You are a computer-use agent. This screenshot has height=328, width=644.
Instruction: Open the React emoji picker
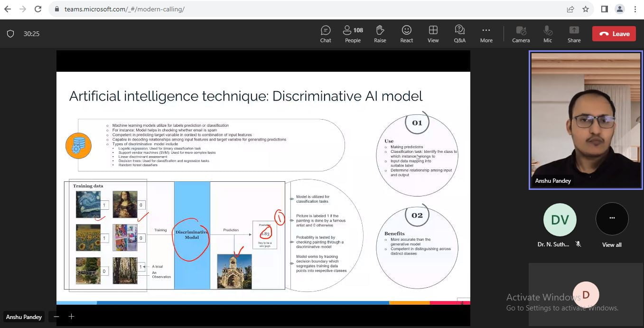tap(407, 34)
